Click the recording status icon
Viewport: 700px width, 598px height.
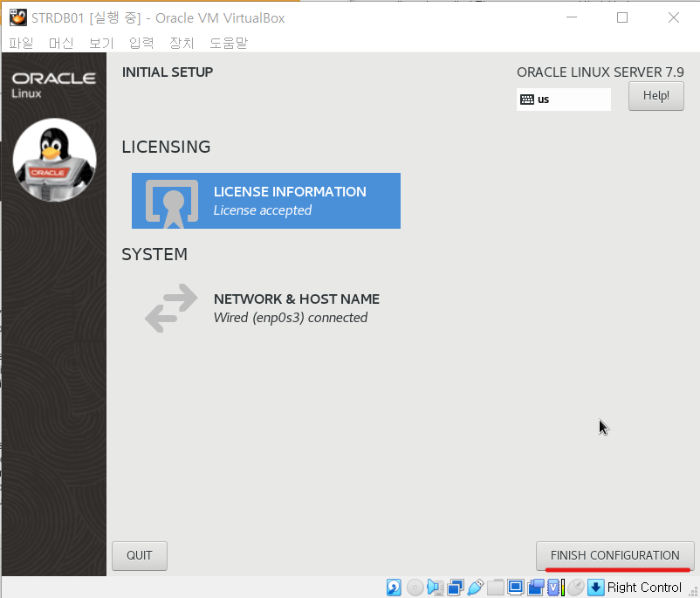click(536, 588)
